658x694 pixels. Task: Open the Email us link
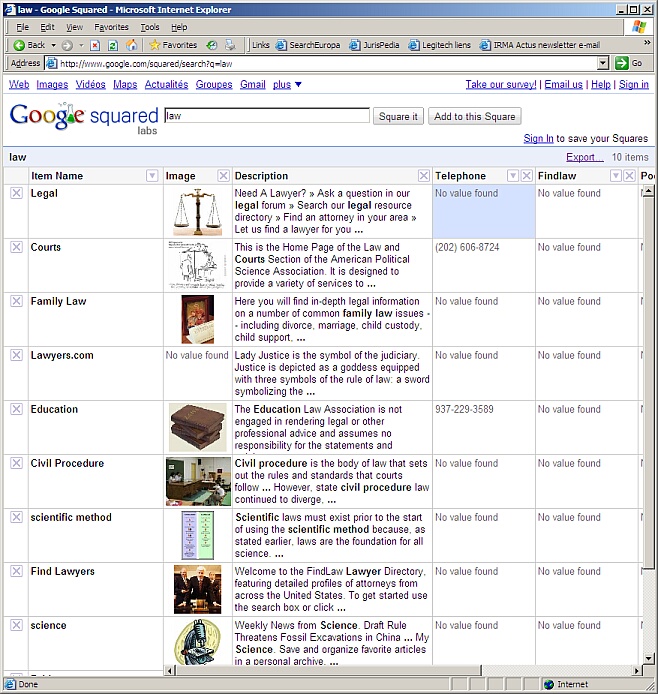pos(563,85)
